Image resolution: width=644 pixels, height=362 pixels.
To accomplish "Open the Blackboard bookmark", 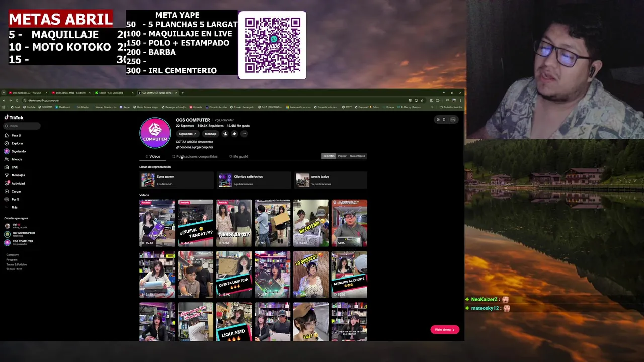I will click(63, 107).
